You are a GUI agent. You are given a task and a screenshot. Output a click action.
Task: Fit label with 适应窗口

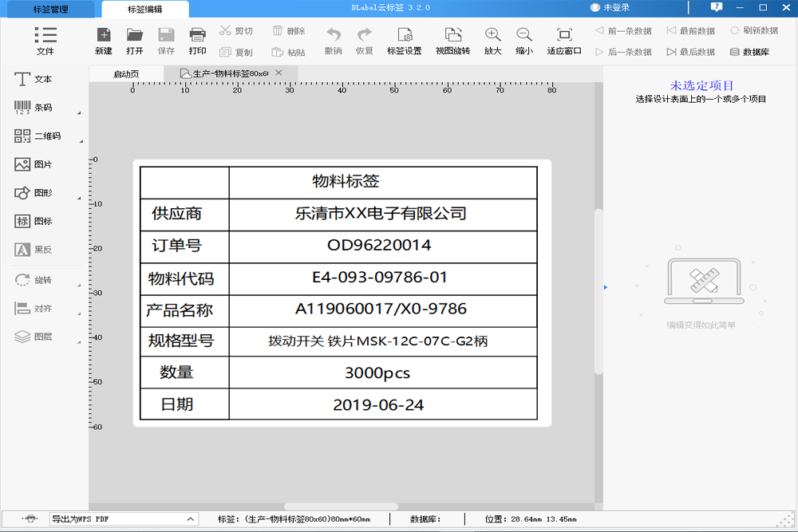[564, 41]
